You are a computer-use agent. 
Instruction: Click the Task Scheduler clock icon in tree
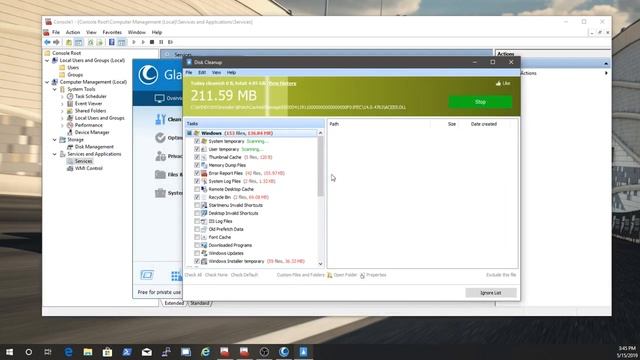coord(70,96)
